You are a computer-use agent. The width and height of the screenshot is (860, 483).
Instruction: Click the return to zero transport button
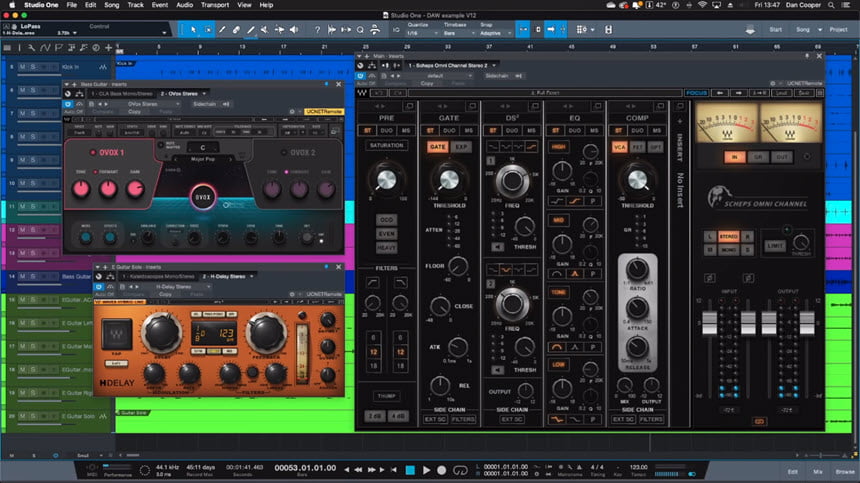(394, 470)
